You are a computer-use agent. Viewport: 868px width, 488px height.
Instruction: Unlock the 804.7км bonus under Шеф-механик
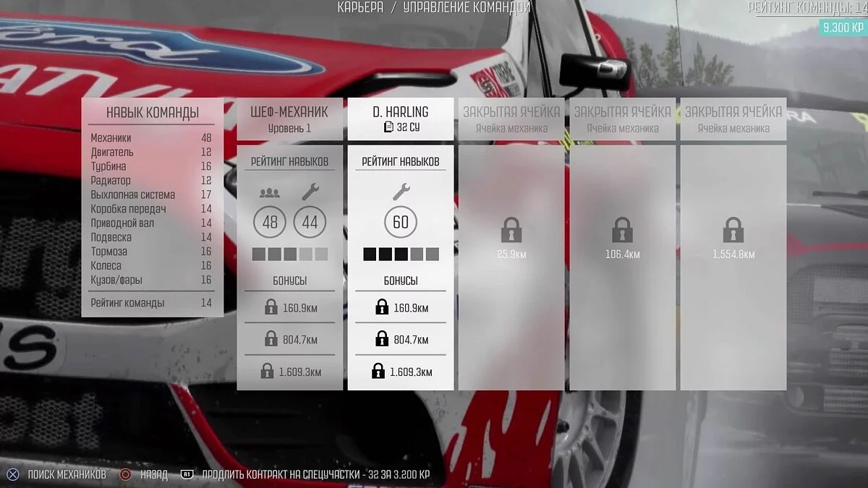[x=270, y=338]
